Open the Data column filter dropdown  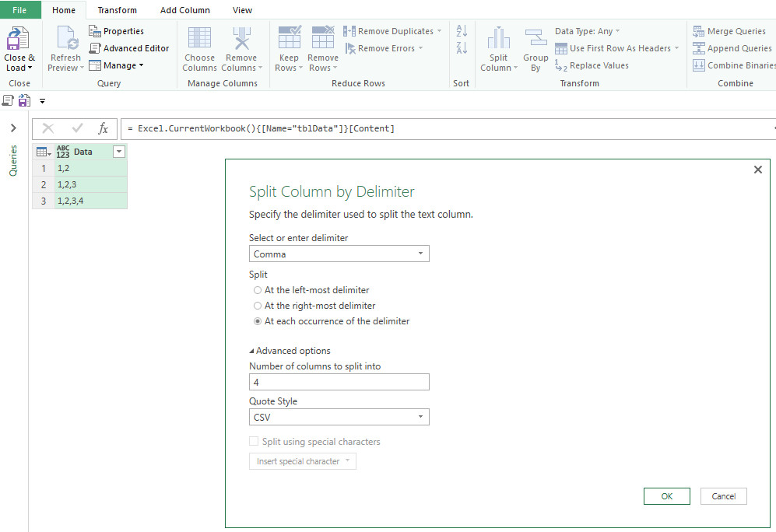tap(119, 152)
